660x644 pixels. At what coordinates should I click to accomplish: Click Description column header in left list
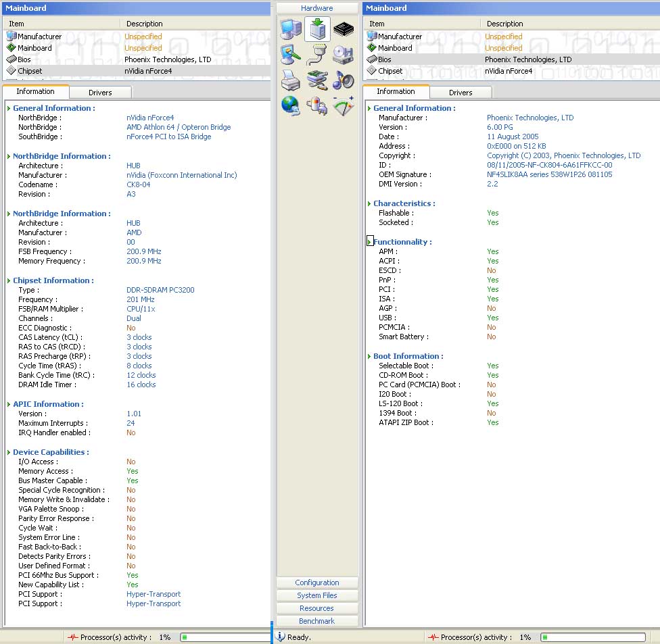[x=195, y=24]
